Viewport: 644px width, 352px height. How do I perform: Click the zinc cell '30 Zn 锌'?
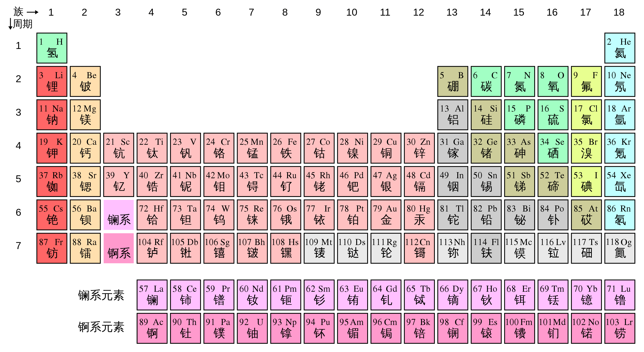point(419,148)
